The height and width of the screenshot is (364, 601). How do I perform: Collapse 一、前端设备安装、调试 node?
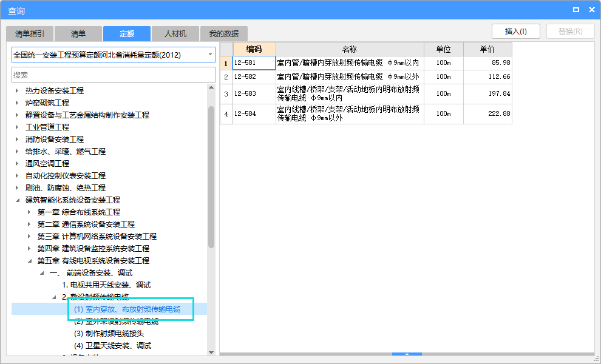42,273
